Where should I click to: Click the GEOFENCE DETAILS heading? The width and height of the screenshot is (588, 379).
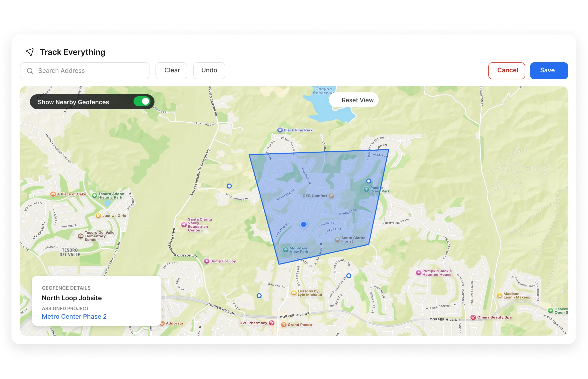(x=66, y=288)
